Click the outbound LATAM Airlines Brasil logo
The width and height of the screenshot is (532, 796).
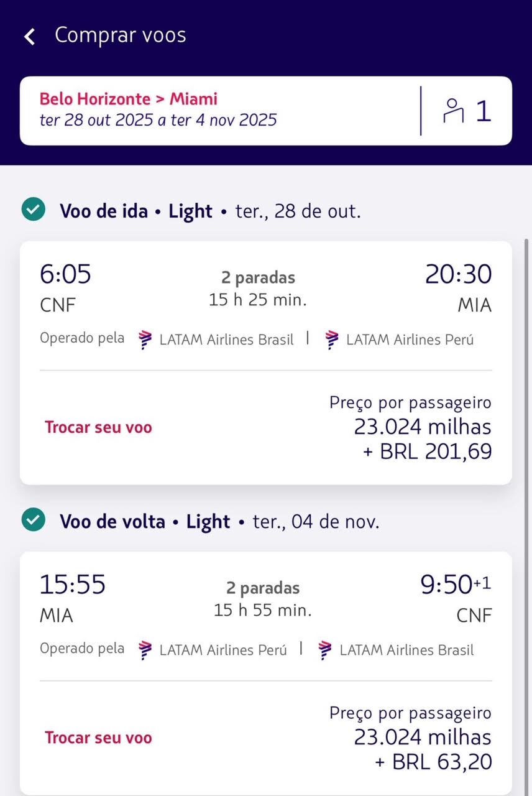point(145,340)
